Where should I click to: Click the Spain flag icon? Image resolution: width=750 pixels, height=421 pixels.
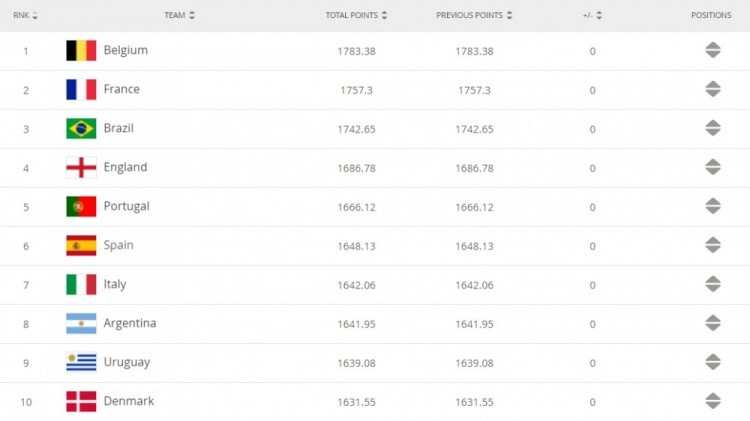point(81,245)
